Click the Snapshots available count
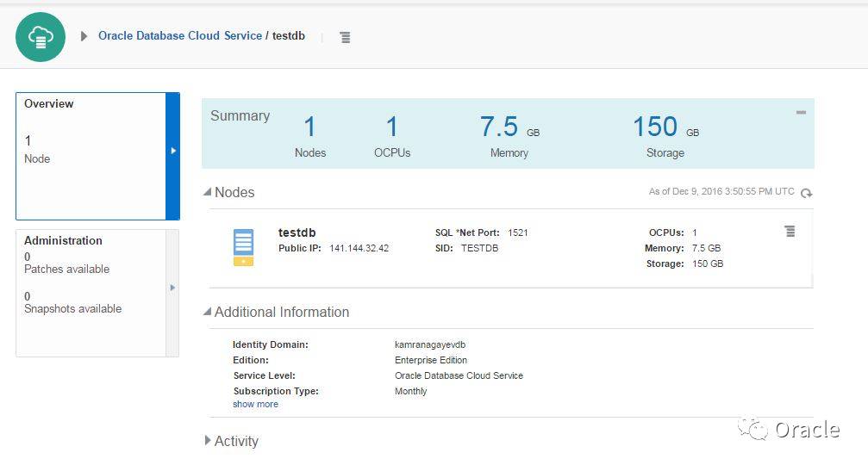The height and width of the screenshot is (465, 868). point(27,296)
